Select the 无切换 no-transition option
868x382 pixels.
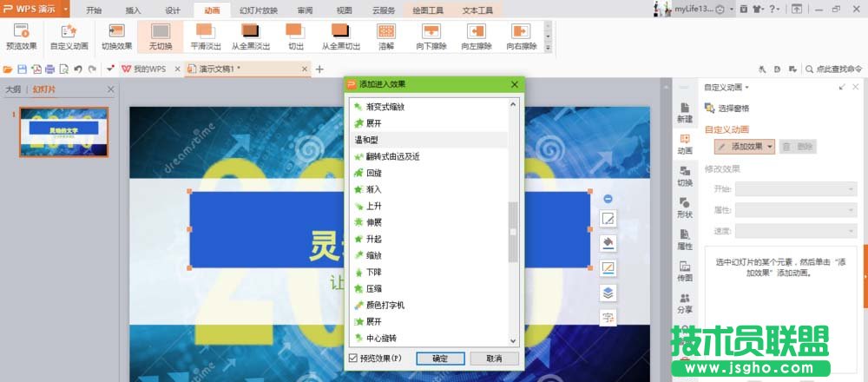[x=160, y=37]
